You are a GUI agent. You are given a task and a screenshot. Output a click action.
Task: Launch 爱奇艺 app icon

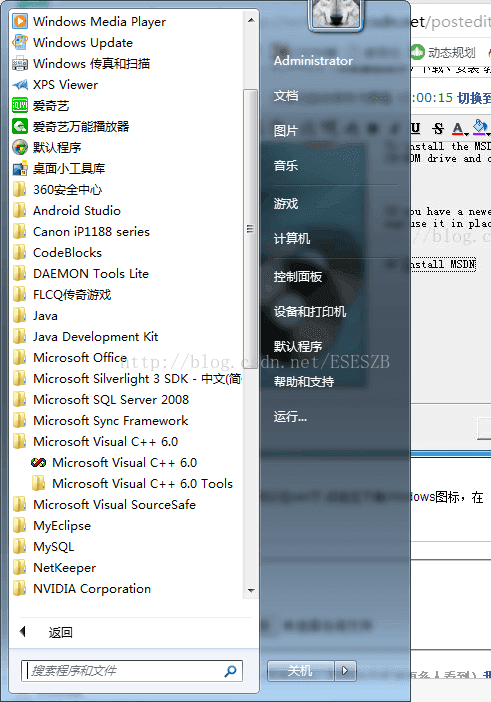(x=20, y=106)
